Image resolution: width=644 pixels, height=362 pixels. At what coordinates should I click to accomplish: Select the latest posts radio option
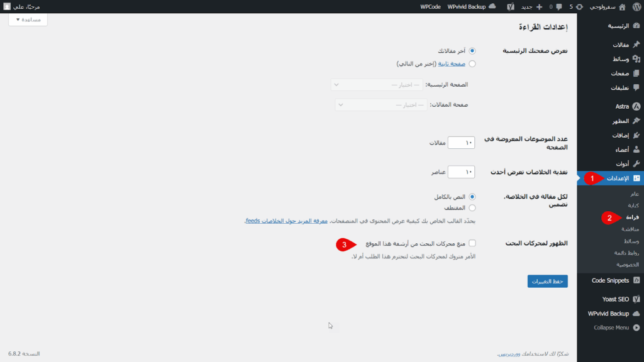pyautogui.click(x=472, y=51)
